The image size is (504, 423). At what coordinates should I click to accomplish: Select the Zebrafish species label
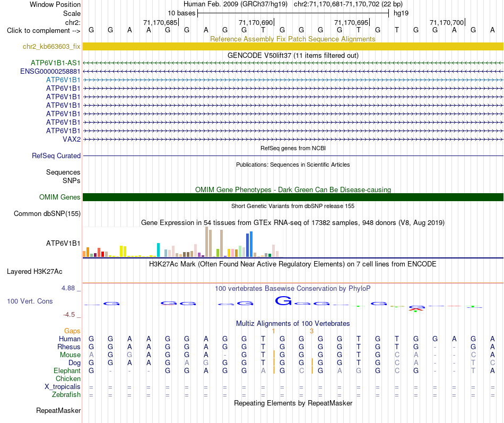66,394
